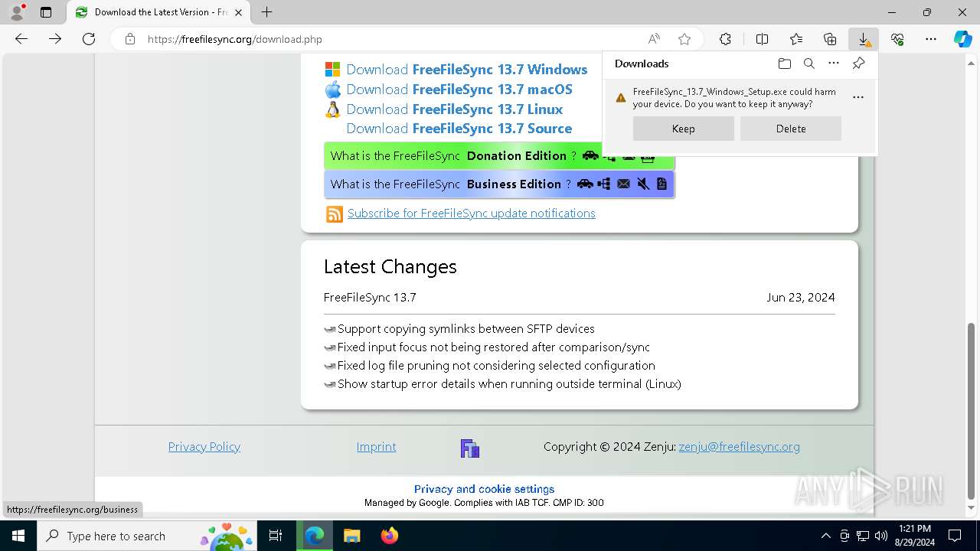Open more actions for FreeFileSync setup download
The image size is (980, 551).
[x=858, y=97]
